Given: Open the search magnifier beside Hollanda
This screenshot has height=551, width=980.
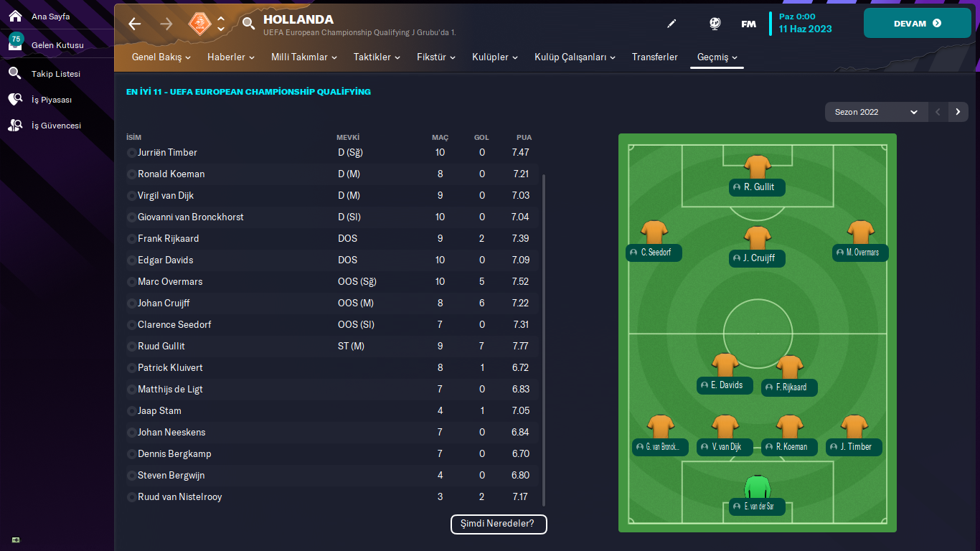Looking at the screenshot, I should click(x=248, y=24).
